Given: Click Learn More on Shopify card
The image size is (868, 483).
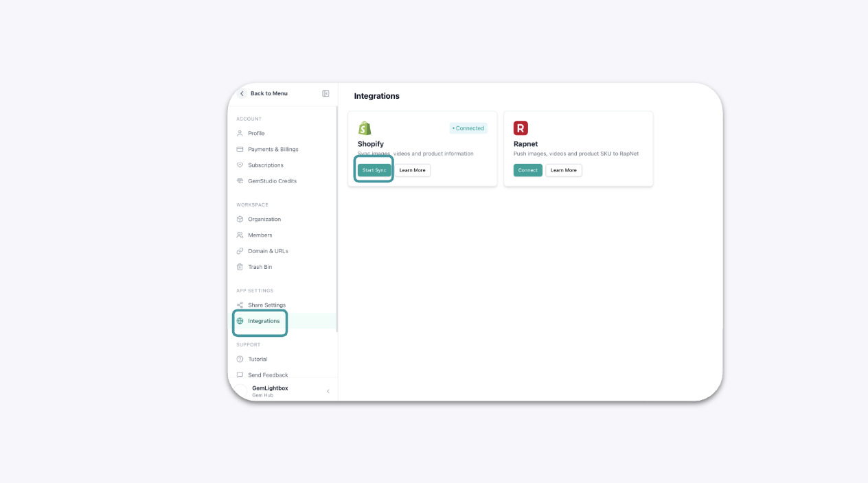Looking at the screenshot, I should 412,170.
